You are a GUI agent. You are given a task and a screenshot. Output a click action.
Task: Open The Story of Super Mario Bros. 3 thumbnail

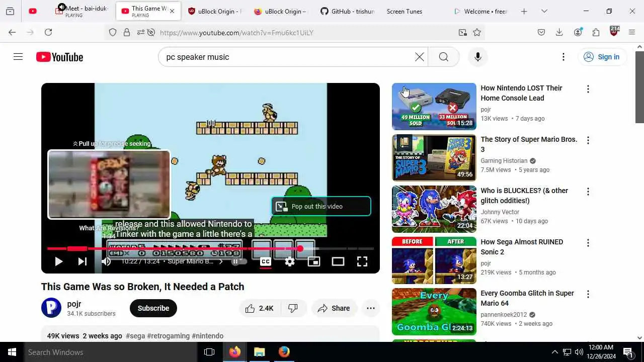pyautogui.click(x=434, y=158)
